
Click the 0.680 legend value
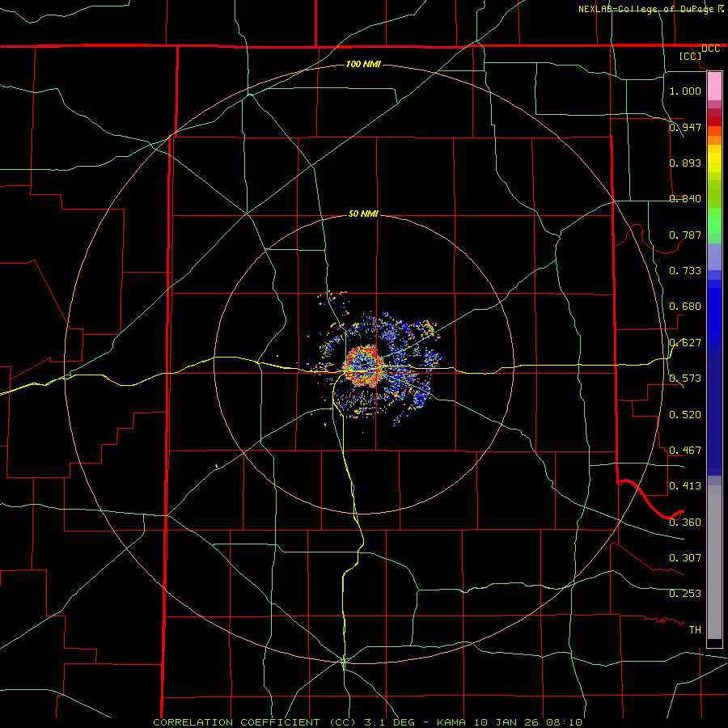click(685, 307)
